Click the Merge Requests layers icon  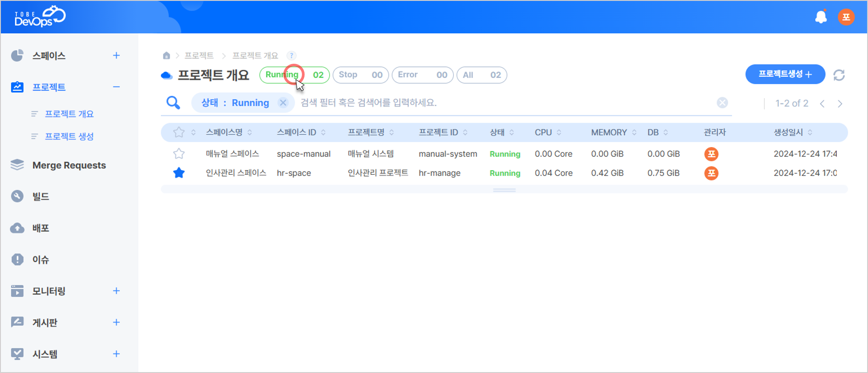click(17, 165)
